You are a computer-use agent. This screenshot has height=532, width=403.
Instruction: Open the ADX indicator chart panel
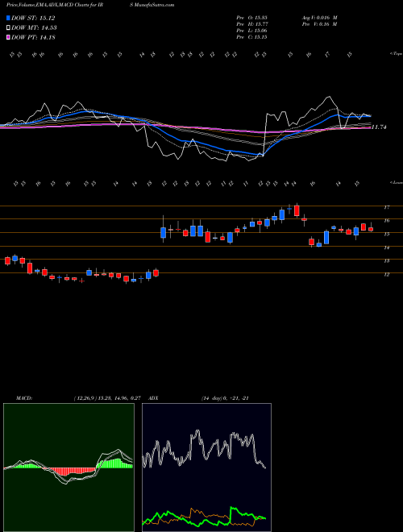click(206, 468)
